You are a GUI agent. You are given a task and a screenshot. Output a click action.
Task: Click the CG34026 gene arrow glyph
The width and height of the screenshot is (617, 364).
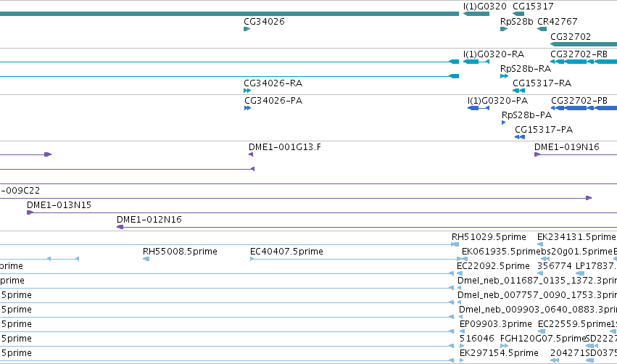coord(247,29)
